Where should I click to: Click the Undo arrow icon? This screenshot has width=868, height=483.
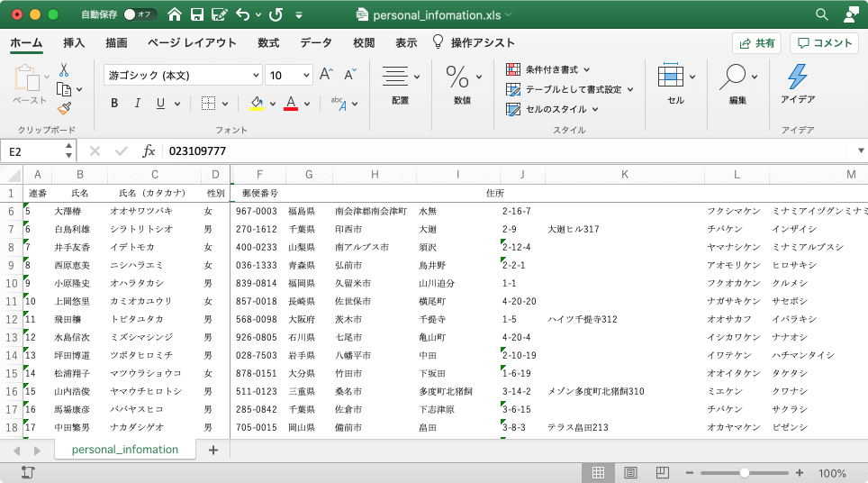click(x=241, y=14)
